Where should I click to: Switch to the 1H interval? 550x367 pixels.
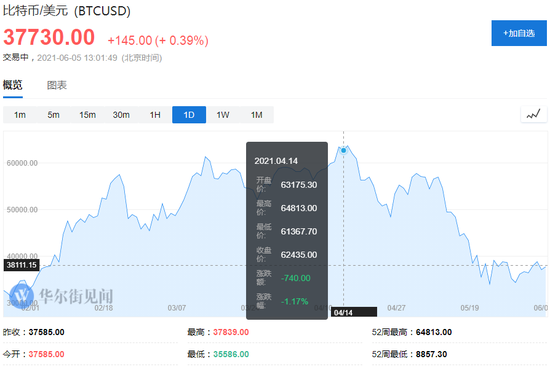tap(155, 115)
